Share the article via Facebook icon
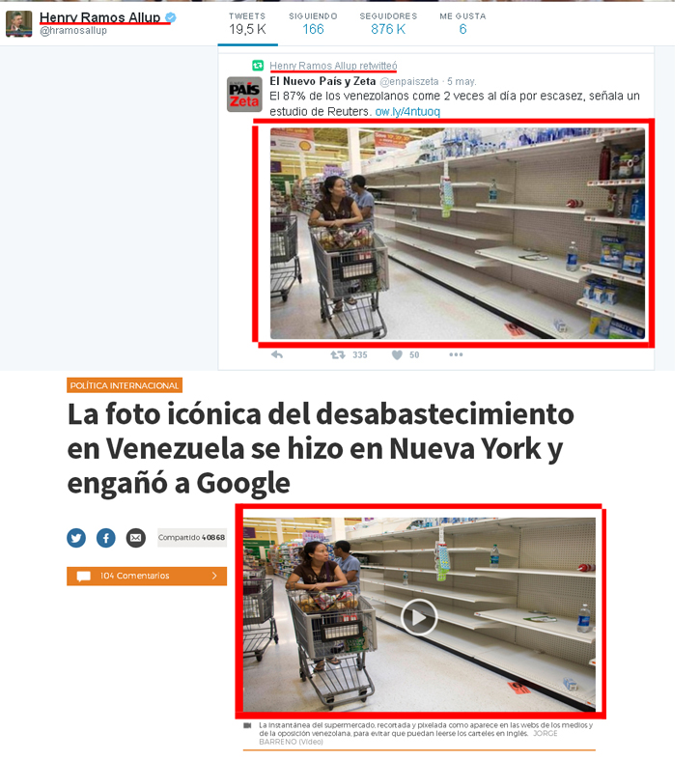The width and height of the screenshot is (700, 761). [106, 538]
